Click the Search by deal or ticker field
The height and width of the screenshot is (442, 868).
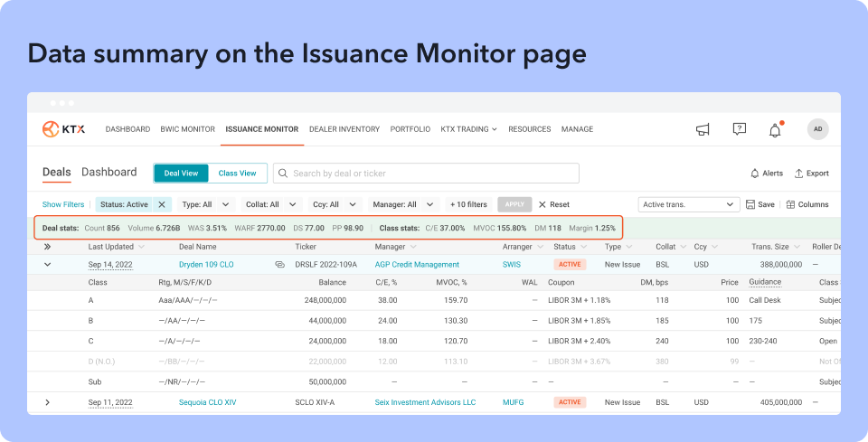[426, 174]
